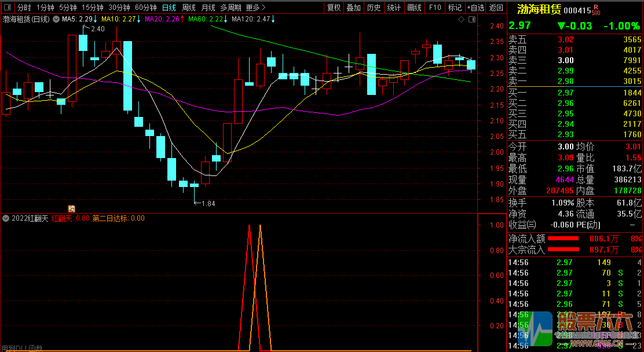Open the 画线 drawing tool
644x352 pixels.
point(414,8)
